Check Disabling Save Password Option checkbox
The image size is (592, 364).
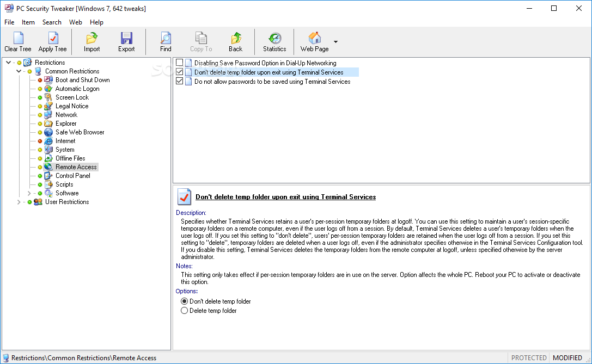tap(180, 63)
